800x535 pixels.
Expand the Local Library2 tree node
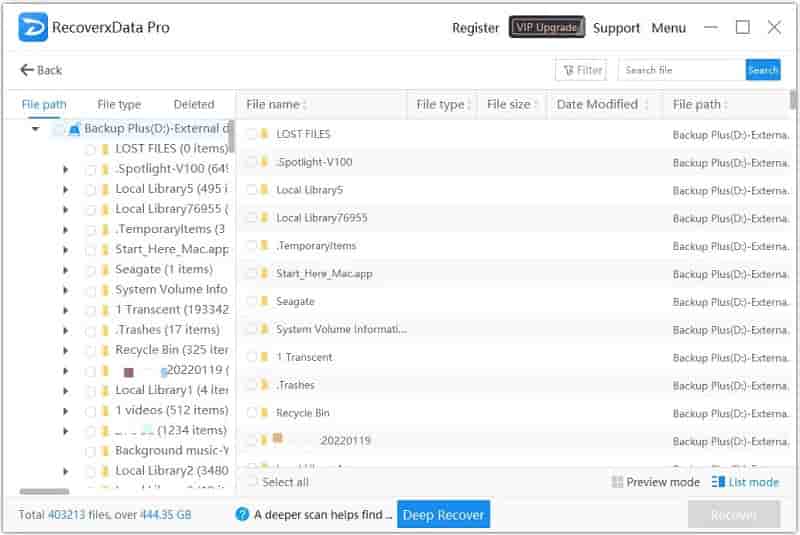tap(65, 471)
